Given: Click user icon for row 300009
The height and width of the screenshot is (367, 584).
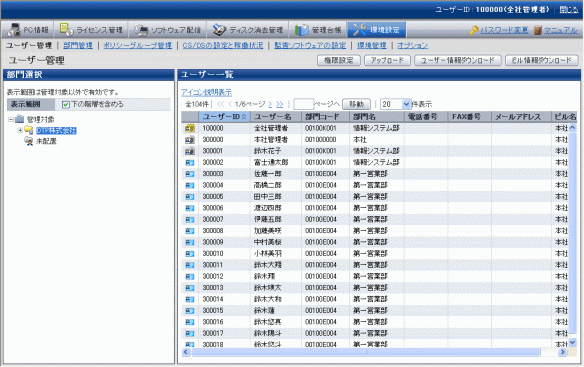Looking at the screenshot, I should 190,243.
